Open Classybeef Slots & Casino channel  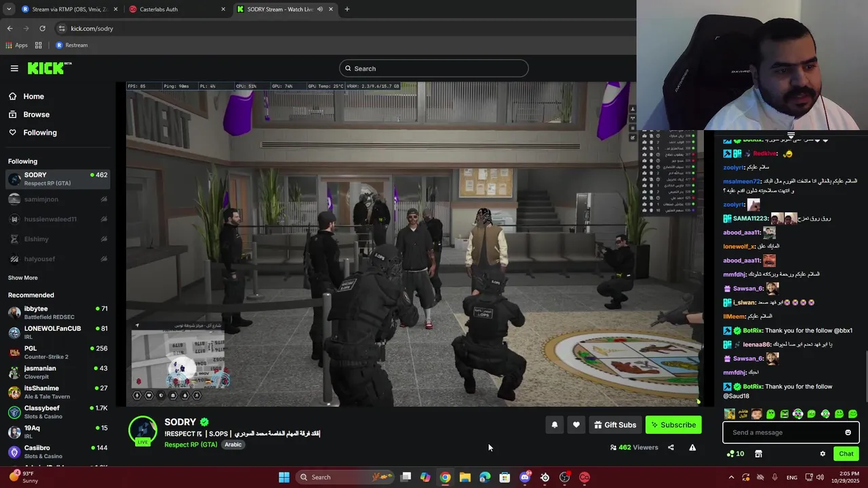[58, 412]
